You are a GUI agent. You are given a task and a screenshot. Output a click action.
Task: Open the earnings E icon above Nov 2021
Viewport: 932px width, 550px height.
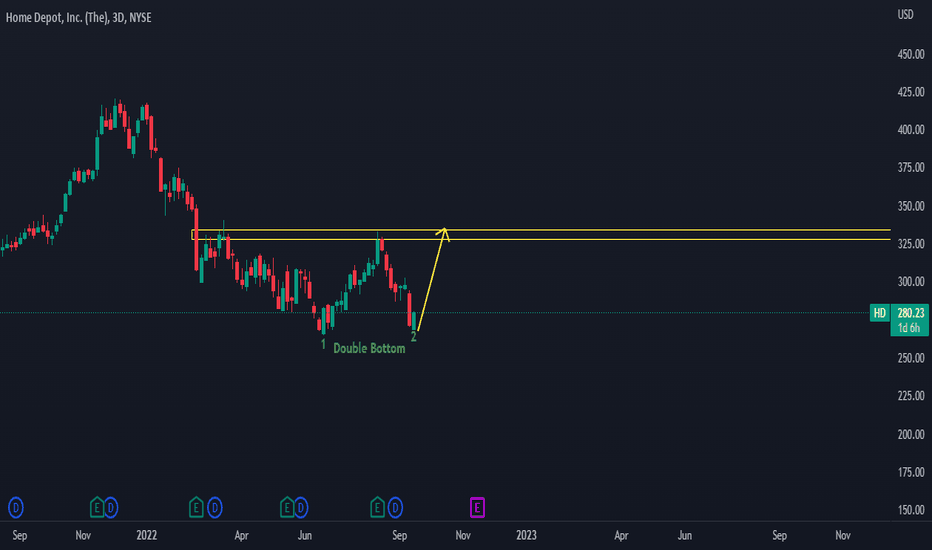(x=96, y=508)
